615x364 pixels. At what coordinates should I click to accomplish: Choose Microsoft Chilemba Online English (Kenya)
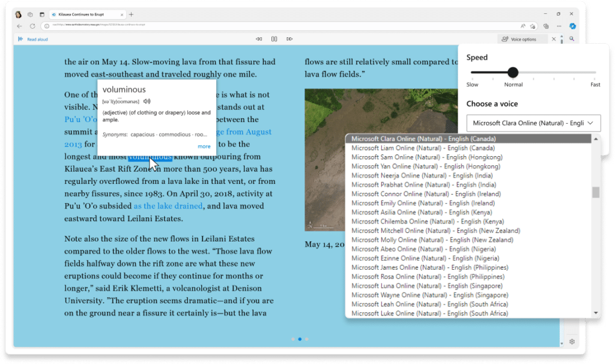tap(468, 222)
